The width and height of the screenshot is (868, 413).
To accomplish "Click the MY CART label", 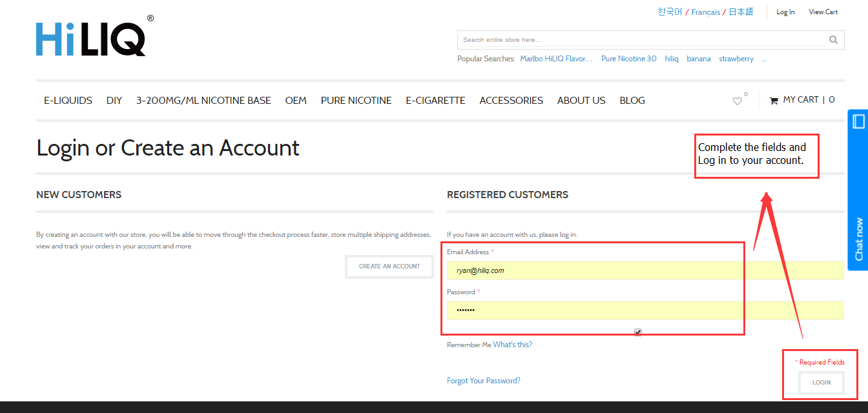I will click(801, 99).
